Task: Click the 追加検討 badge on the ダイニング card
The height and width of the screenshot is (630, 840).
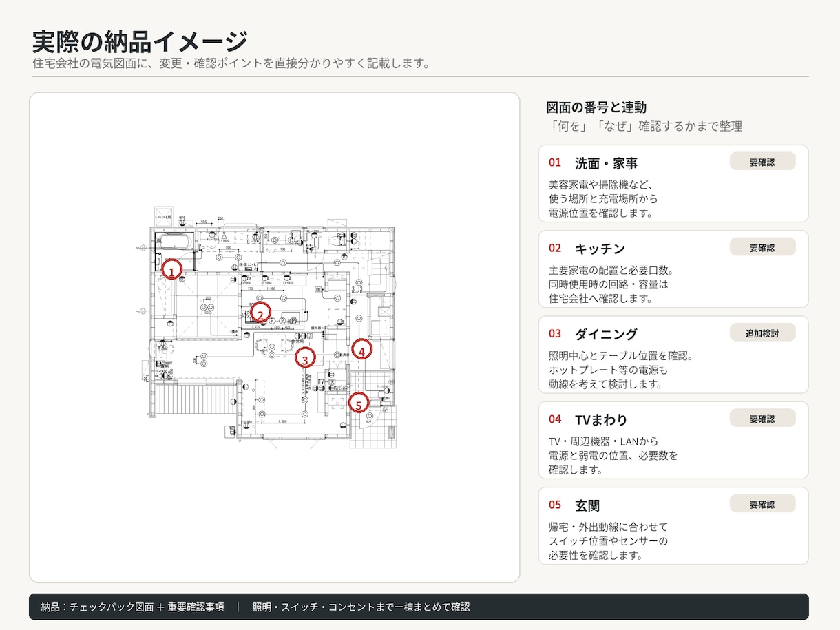Action: [x=762, y=333]
